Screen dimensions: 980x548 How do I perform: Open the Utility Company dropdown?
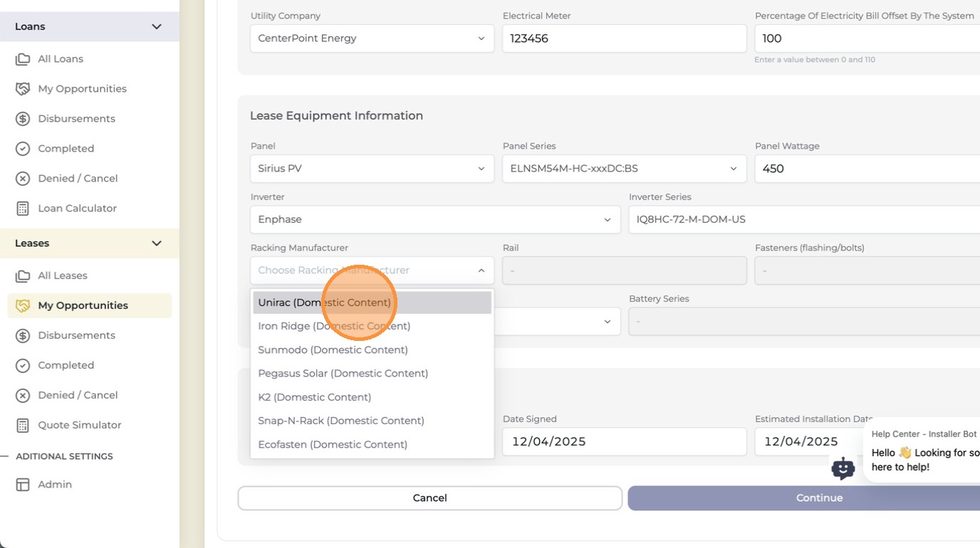point(372,38)
